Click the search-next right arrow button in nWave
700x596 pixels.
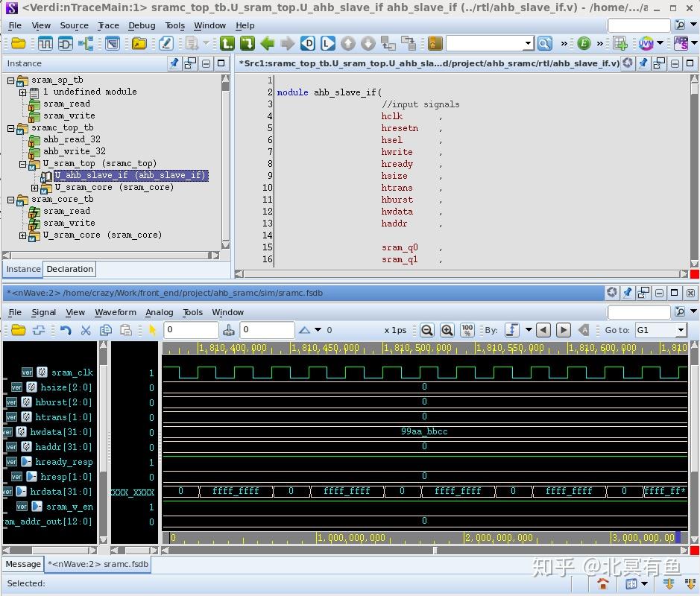coord(564,330)
